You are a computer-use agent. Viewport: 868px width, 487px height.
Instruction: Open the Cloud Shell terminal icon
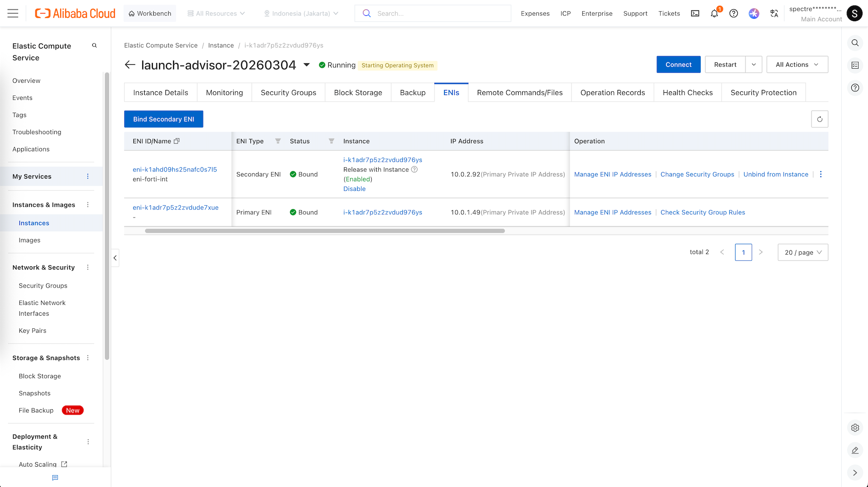pyautogui.click(x=695, y=14)
